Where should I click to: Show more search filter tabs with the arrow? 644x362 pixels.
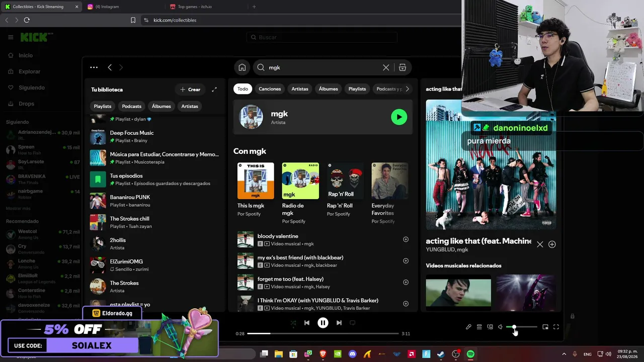coord(407,89)
